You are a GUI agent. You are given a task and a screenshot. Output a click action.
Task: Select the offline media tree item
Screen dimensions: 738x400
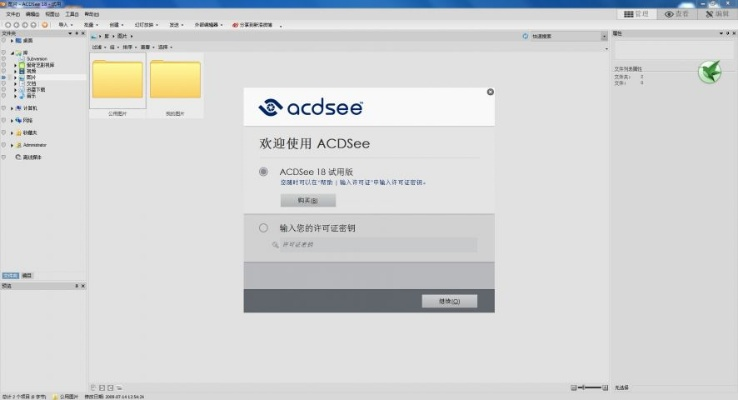tap(32, 157)
